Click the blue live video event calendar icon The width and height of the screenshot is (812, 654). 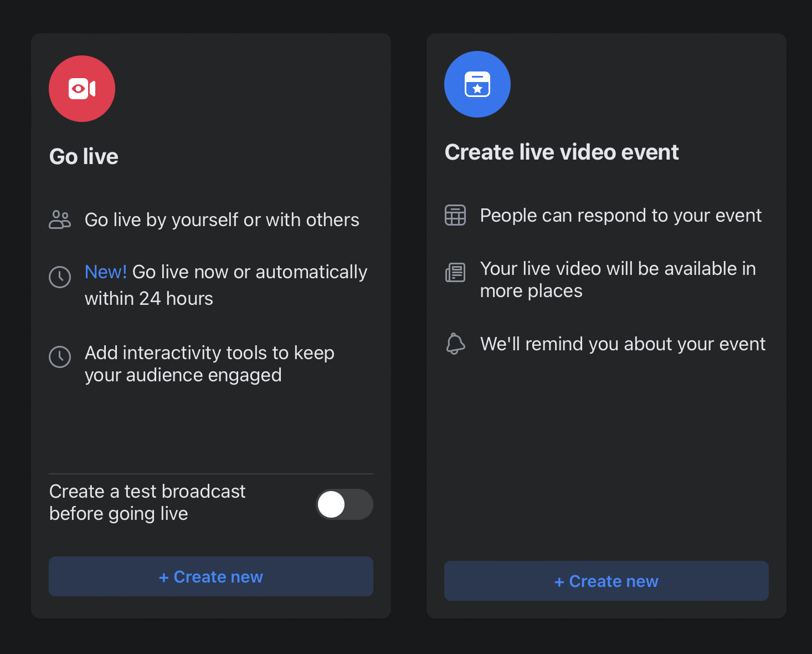click(x=477, y=84)
